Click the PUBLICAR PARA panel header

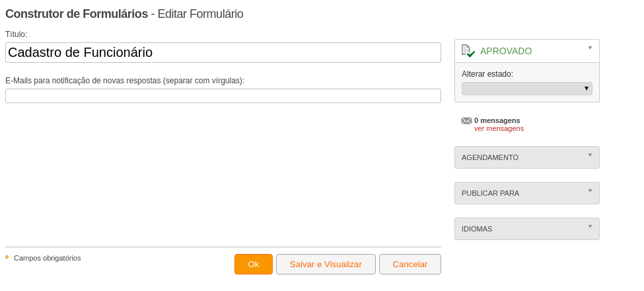(527, 193)
